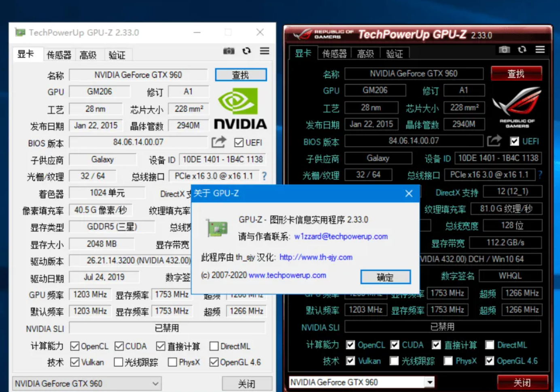
Task: Click the question mark beside the PCIe bus field
Action: pyautogui.click(x=264, y=176)
